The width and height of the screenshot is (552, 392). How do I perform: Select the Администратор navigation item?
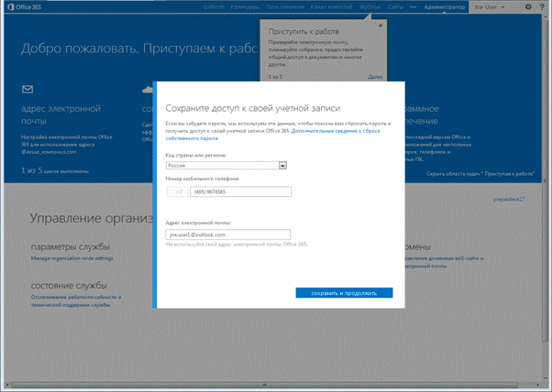[445, 7]
